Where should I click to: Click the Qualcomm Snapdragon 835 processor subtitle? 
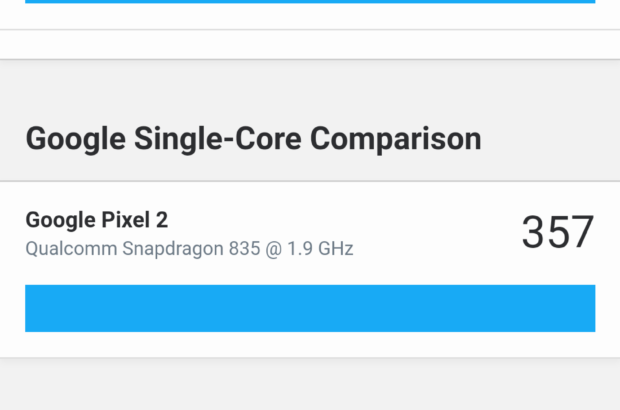(x=189, y=247)
